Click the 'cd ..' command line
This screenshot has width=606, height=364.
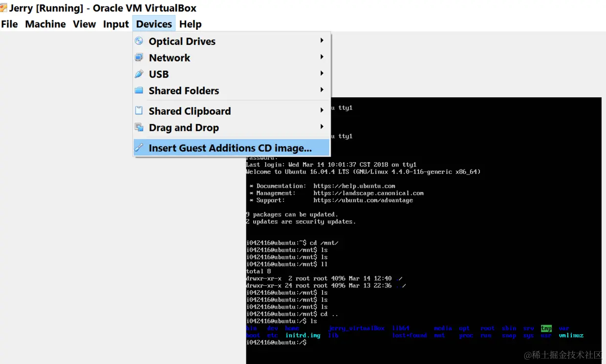292,314
